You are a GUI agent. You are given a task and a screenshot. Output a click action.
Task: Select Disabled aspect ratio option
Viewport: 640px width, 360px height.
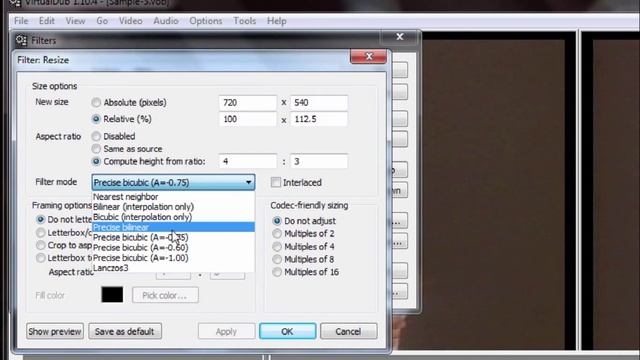coord(96,136)
